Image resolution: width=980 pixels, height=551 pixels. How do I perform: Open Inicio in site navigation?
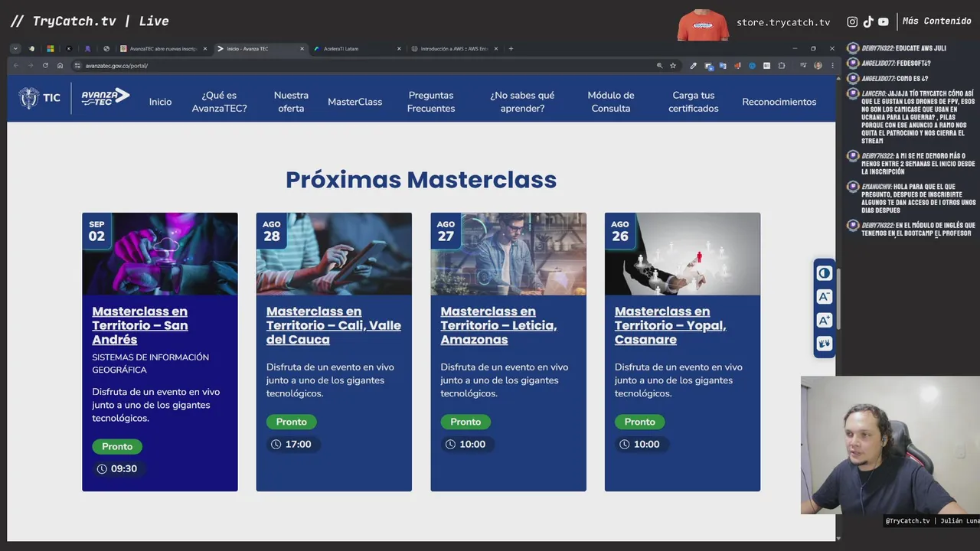coord(160,102)
